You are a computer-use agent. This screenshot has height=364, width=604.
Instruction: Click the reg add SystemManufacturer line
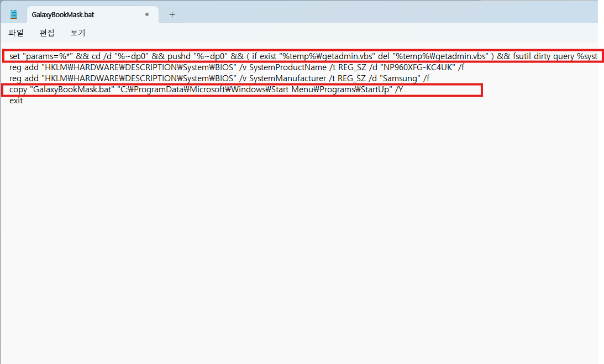[219, 78]
